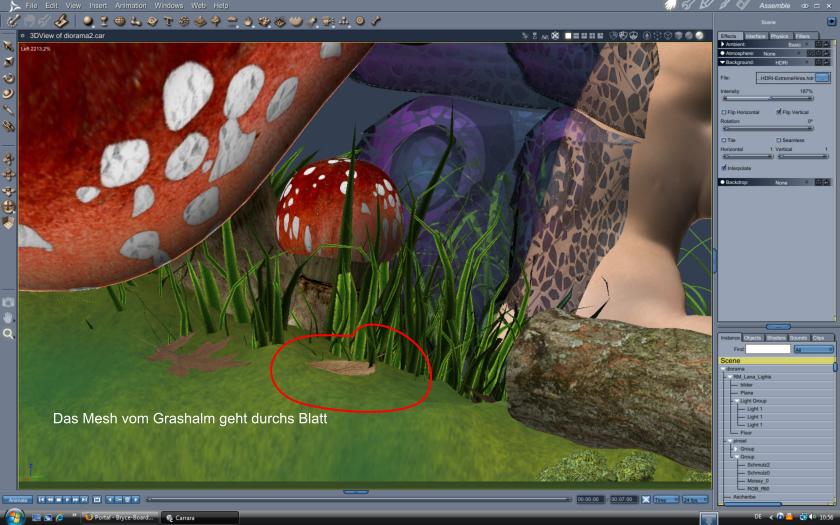Switch to the Shaders tab
This screenshot has height=525, width=840.
[776, 338]
